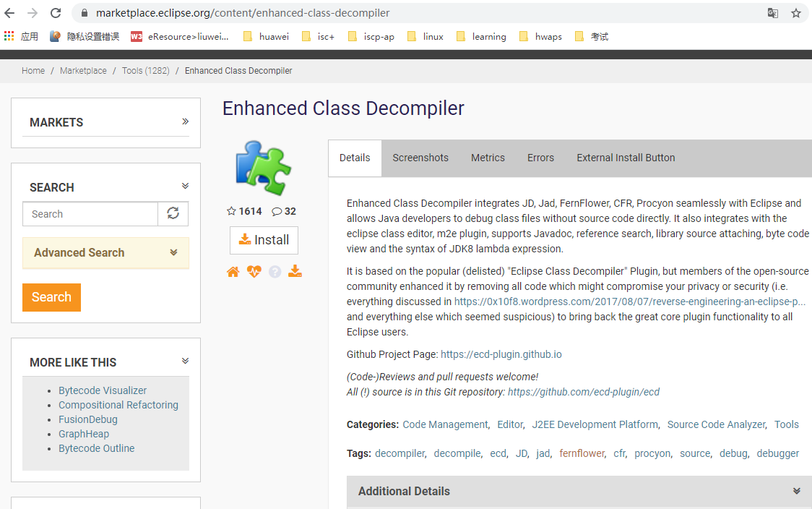Open the 隐私设置错误 bookmark

(x=85, y=36)
